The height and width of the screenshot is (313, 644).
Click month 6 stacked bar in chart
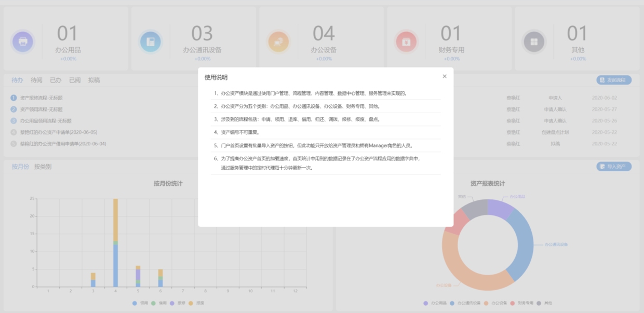pos(160,278)
